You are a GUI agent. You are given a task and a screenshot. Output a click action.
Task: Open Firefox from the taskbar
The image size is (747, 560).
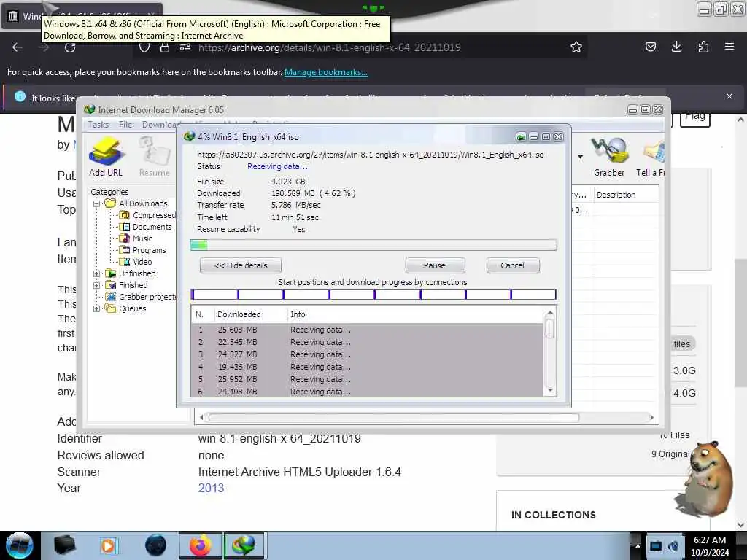(x=201, y=545)
